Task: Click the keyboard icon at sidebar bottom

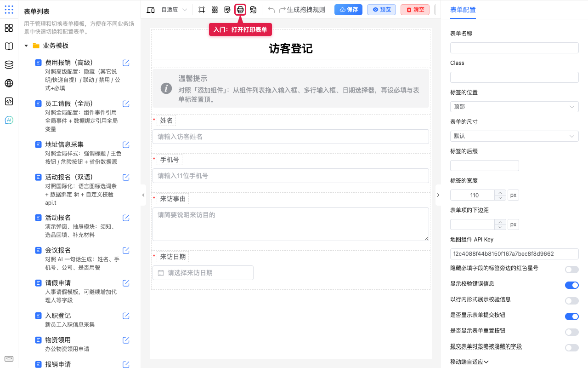Action: 9,359
